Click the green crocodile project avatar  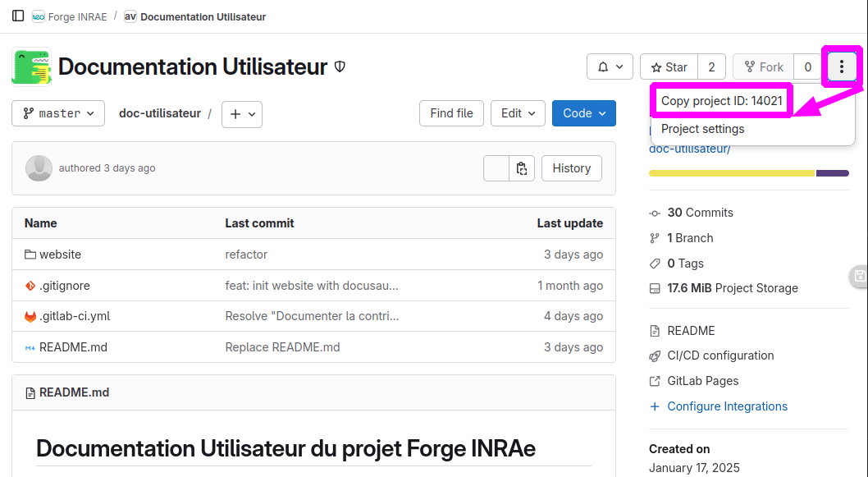click(31, 67)
